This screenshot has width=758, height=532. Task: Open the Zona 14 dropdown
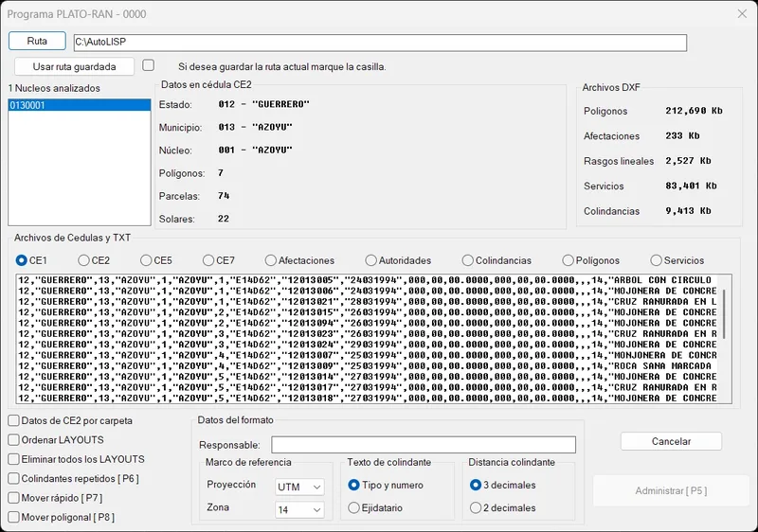299,509
